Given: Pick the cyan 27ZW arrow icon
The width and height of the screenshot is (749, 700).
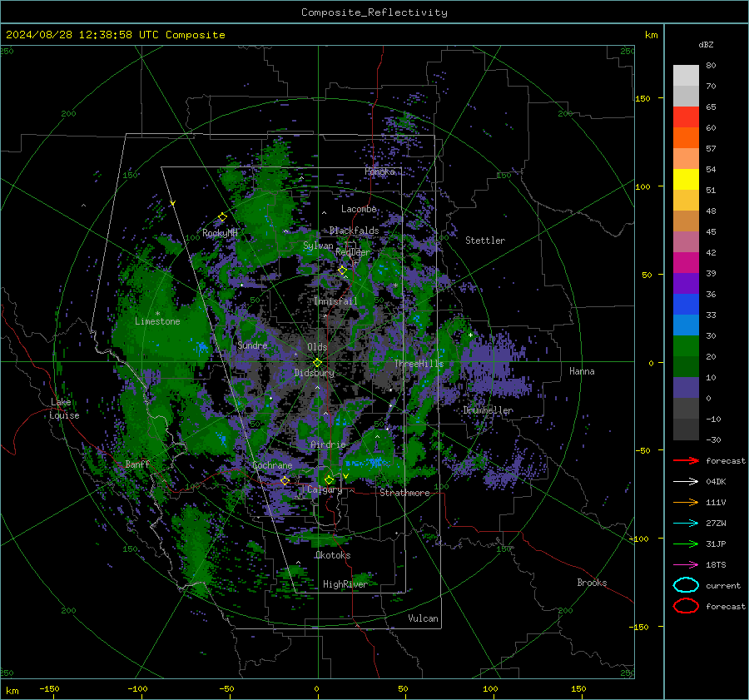Looking at the screenshot, I should (686, 524).
